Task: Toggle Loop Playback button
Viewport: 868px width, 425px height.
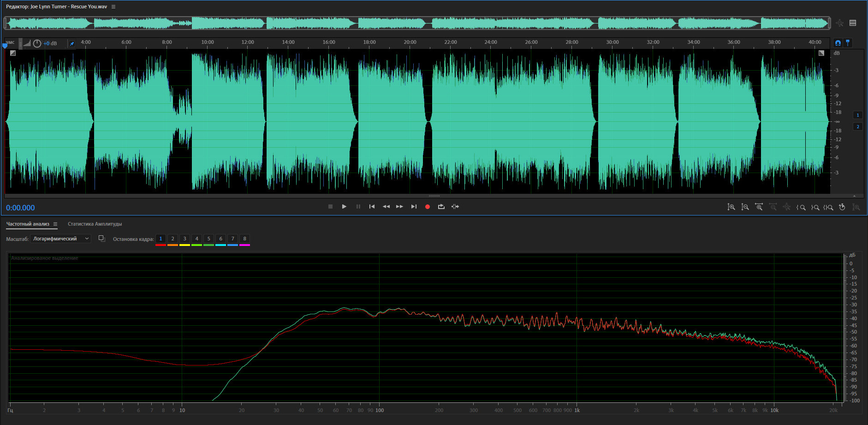Action: (441, 207)
